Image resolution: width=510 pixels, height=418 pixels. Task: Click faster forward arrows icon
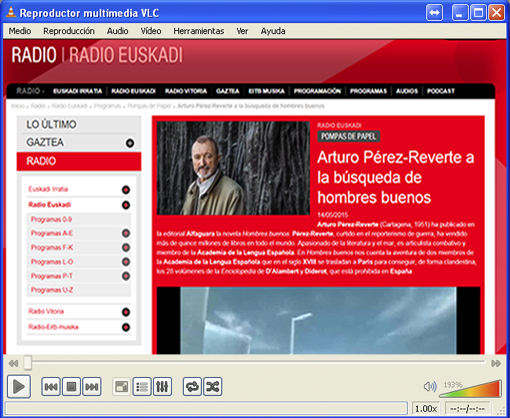point(496,363)
